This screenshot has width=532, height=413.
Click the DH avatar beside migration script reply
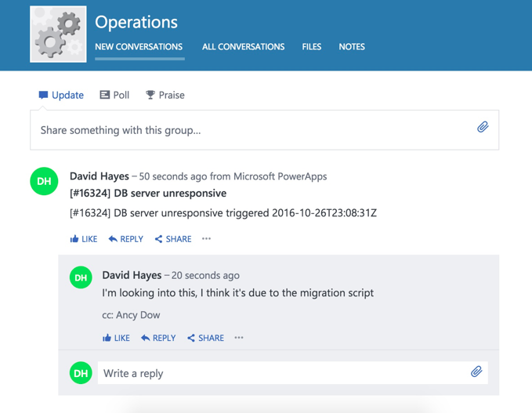(x=81, y=277)
